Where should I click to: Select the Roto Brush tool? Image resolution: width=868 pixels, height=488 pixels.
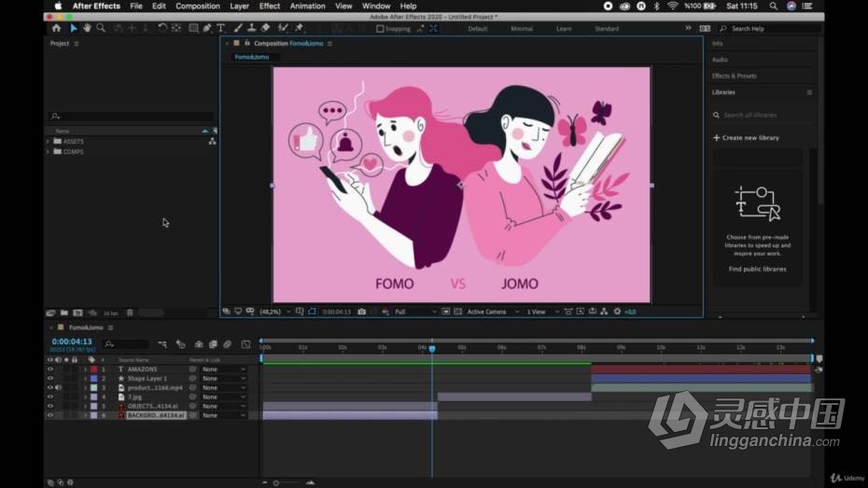[283, 28]
